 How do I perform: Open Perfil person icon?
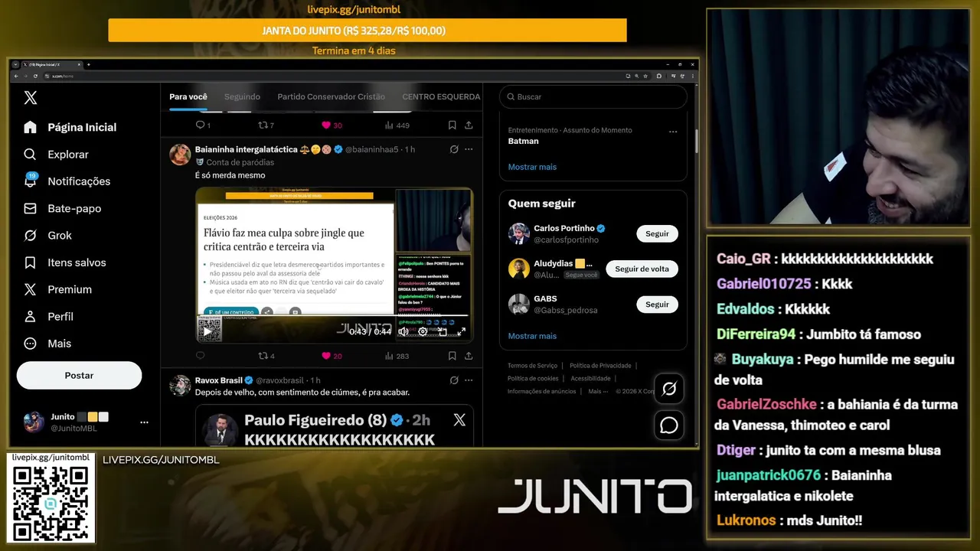point(30,316)
